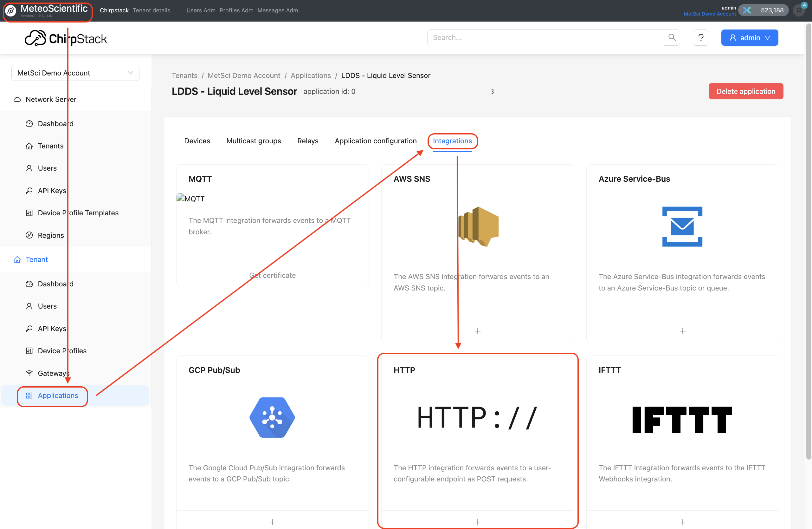Add IFTTT integration with plus
812x529 pixels.
click(x=682, y=522)
